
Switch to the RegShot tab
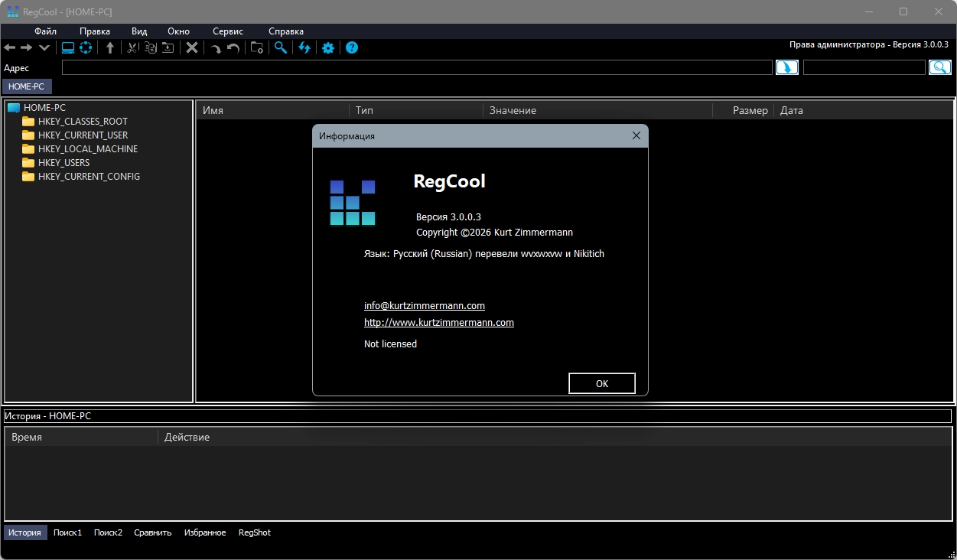(254, 532)
